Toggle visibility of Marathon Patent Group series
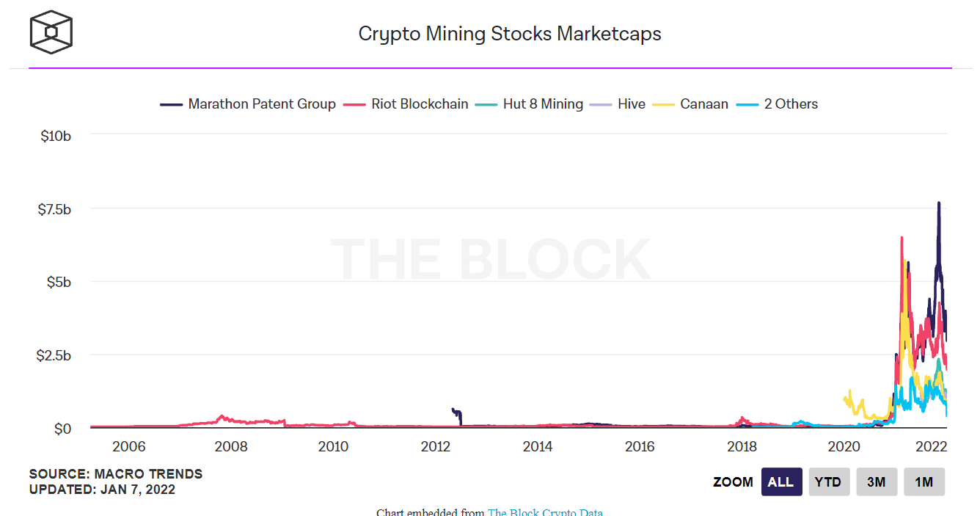The image size is (980, 516). [x=261, y=103]
